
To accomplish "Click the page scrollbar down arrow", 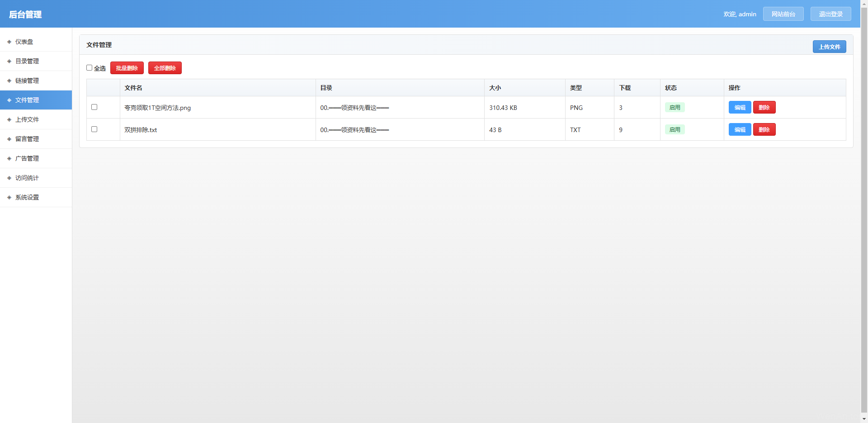I will click(x=864, y=419).
